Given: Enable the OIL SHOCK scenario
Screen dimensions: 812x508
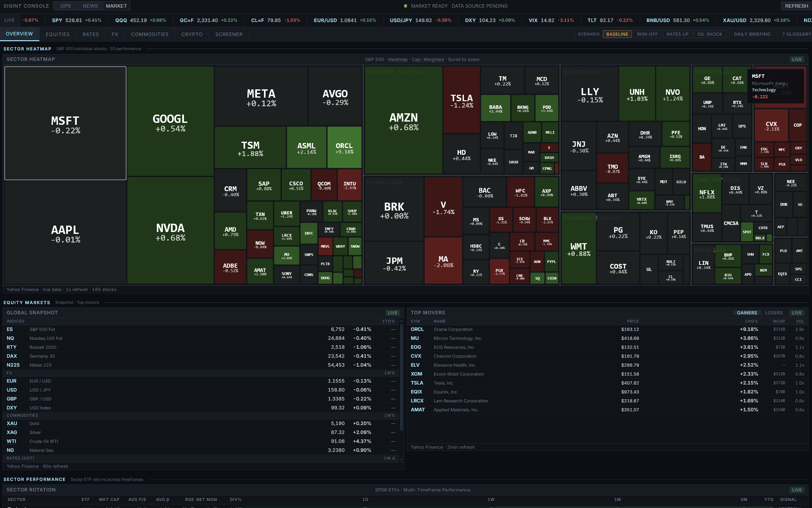Looking at the screenshot, I should 710,34.
